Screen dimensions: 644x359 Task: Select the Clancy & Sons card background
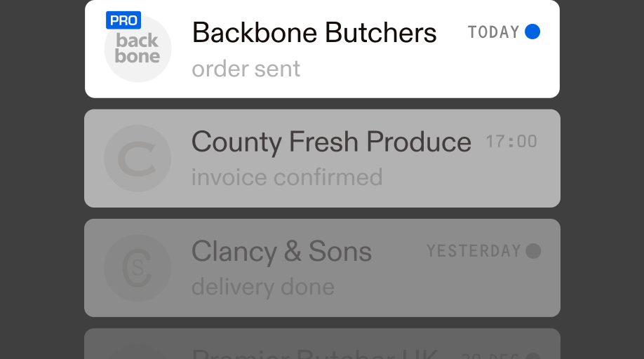point(323,268)
